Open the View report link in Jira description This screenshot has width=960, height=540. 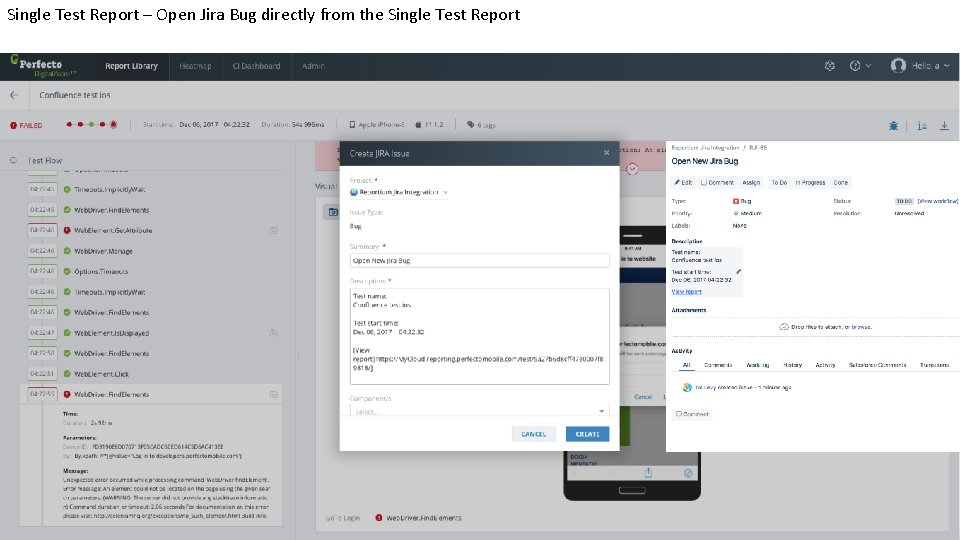(x=686, y=291)
